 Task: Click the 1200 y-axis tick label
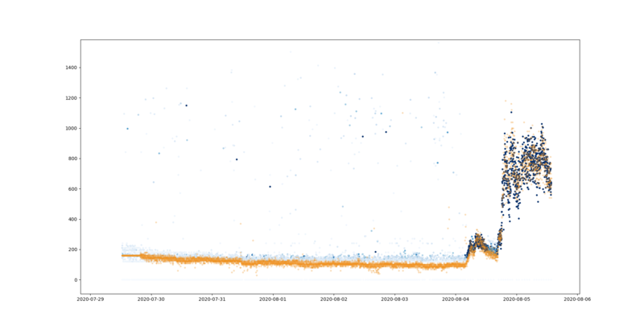point(71,98)
